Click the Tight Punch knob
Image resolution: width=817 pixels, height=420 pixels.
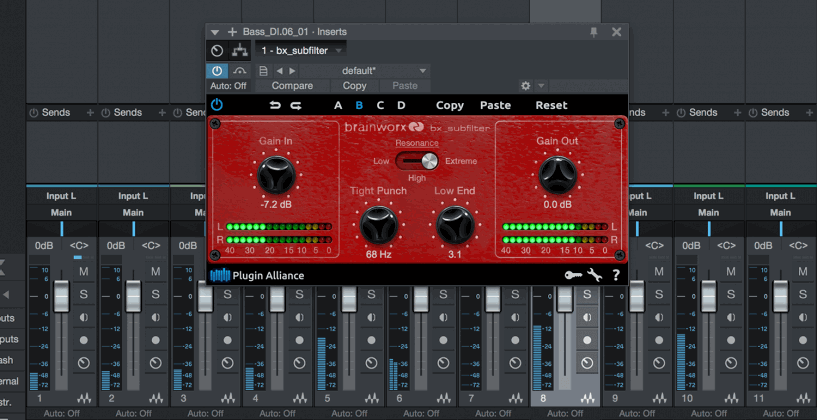point(379,225)
